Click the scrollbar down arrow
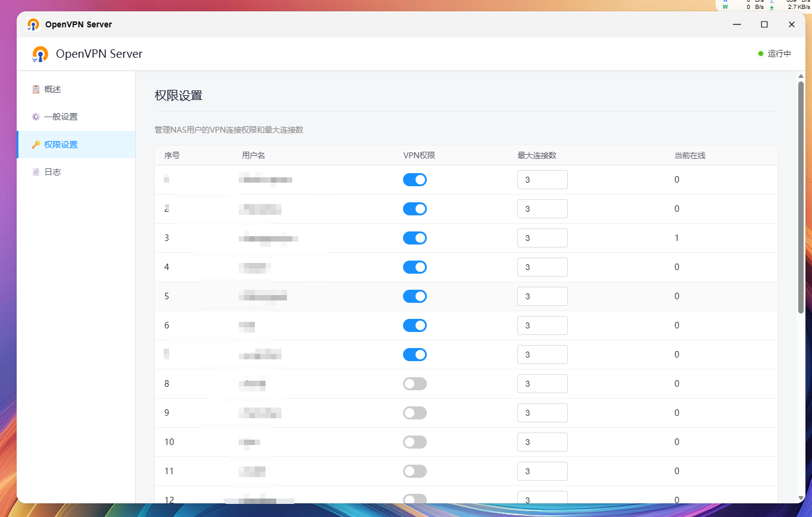The width and height of the screenshot is (812, 517). point(801,498)
